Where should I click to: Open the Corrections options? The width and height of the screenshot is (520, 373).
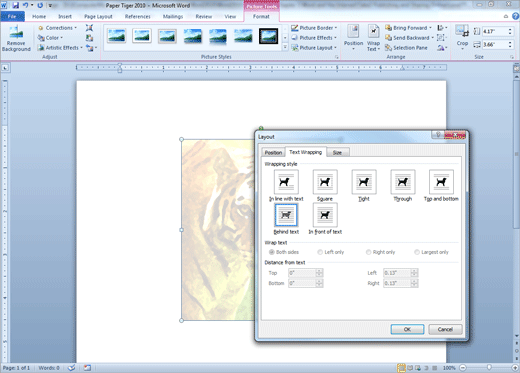click(x=58, y=28)
